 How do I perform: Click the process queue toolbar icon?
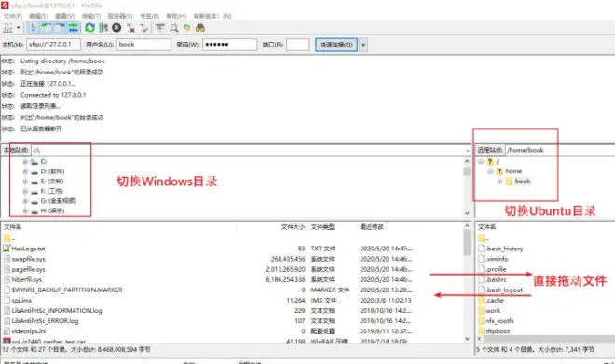click(103, 28)
